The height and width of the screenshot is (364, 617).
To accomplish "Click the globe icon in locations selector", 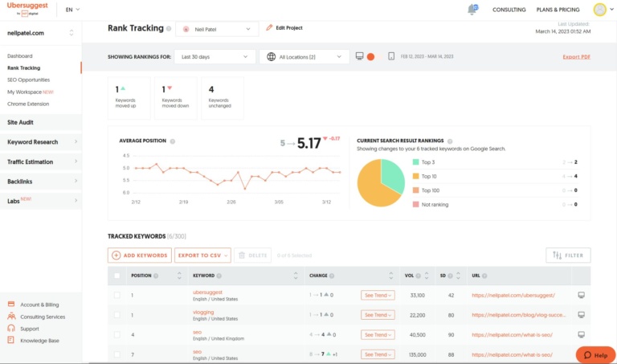I will [x=271, y=57].
